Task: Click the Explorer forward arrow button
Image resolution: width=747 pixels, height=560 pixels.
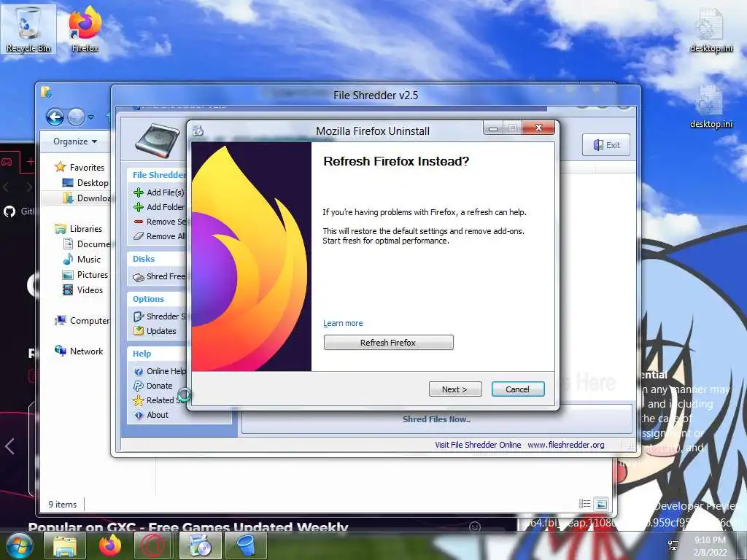Action: 76,117
